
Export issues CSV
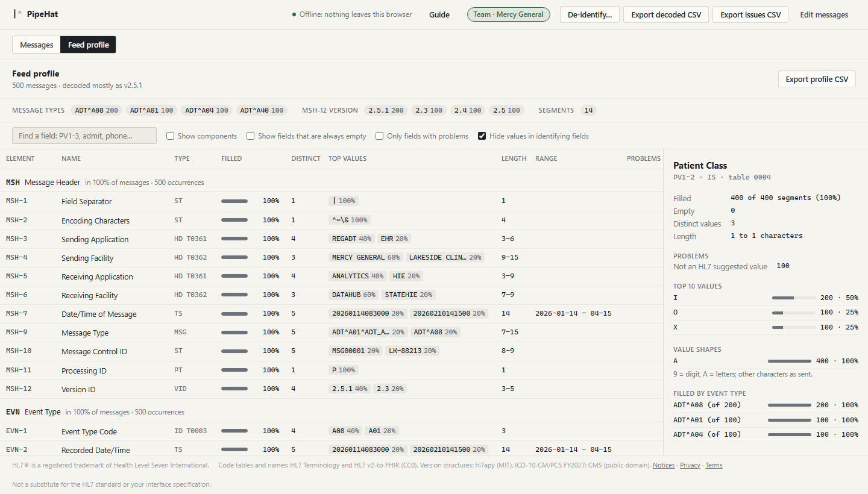point(750,14)
